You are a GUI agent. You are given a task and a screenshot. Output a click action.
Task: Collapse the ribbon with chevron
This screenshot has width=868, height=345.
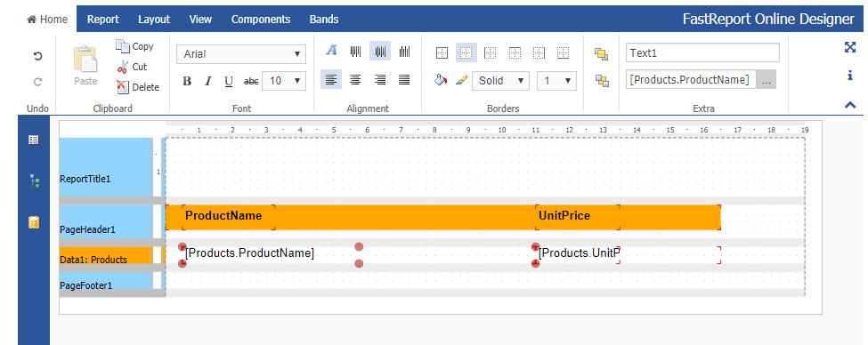(x=850, y=105)
